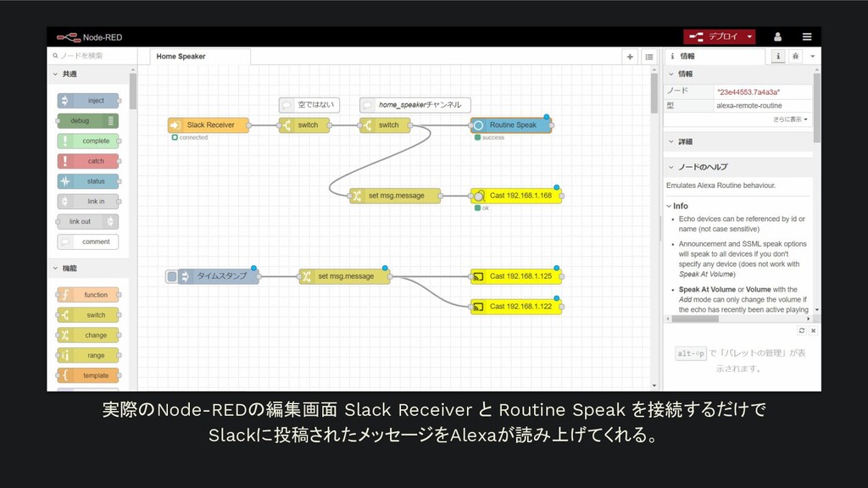Add a new flow tab
This screenshot has width=868, height=488.
point(630,57)
